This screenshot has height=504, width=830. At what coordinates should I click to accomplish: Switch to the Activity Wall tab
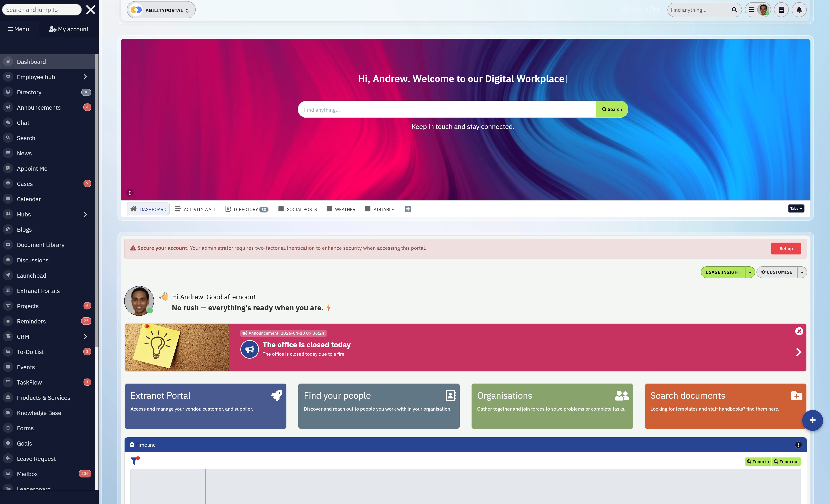[195, 209]
